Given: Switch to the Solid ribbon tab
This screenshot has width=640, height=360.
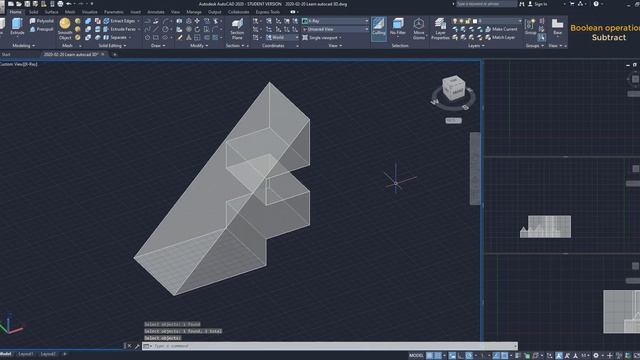Looking at the screenshot, I should [x=33, y=12].
